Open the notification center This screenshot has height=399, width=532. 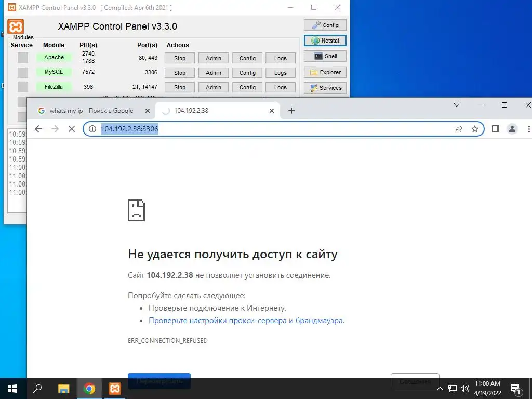click(x=515, y=389)
